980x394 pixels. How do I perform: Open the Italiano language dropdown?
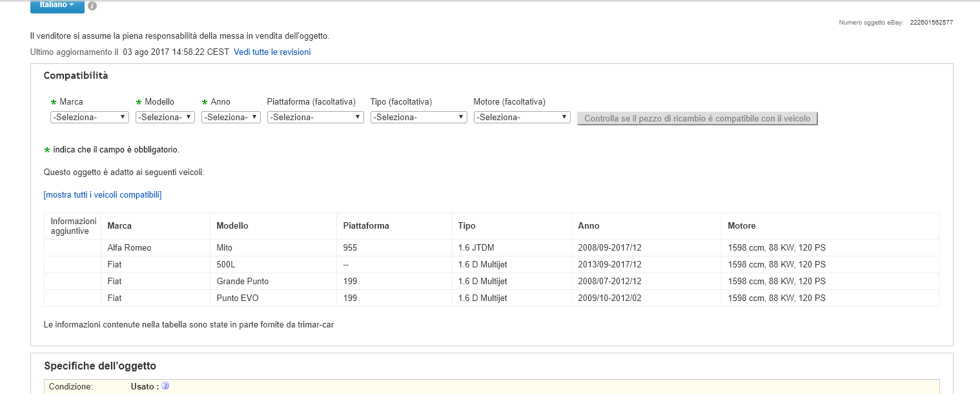[57, 5]
